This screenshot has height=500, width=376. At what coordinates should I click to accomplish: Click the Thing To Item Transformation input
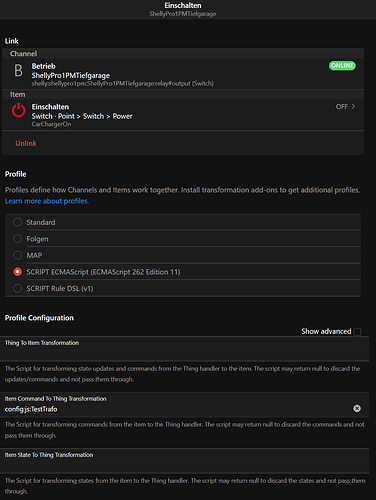pos(184,349)
